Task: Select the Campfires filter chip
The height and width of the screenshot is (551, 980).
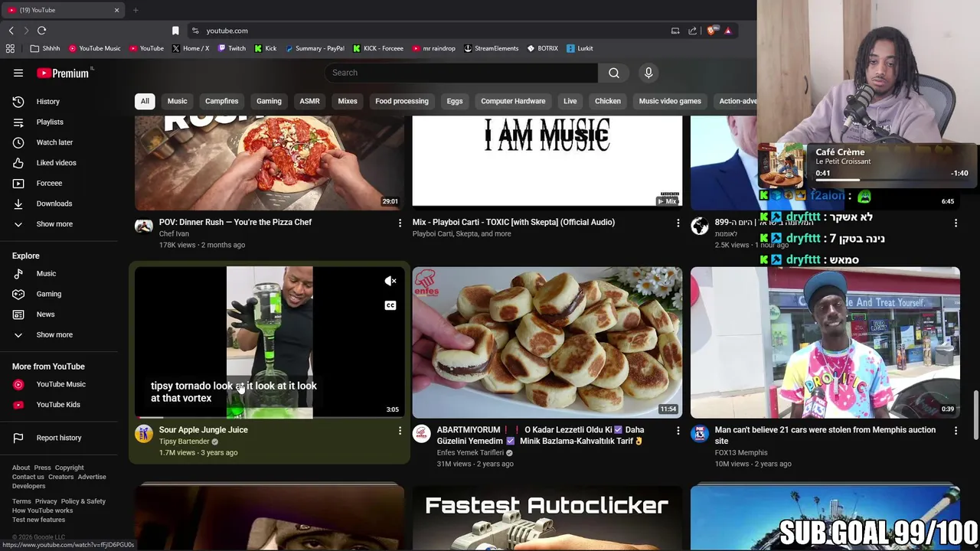Action: [221, 101]
